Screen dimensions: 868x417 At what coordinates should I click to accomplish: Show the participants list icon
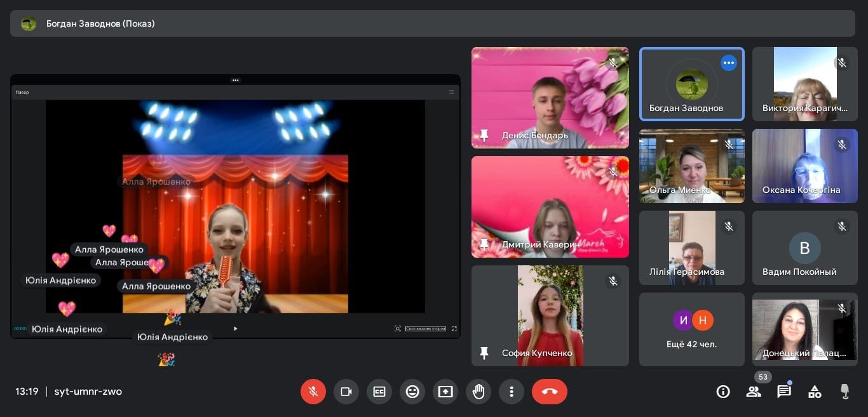coord(754,392)
